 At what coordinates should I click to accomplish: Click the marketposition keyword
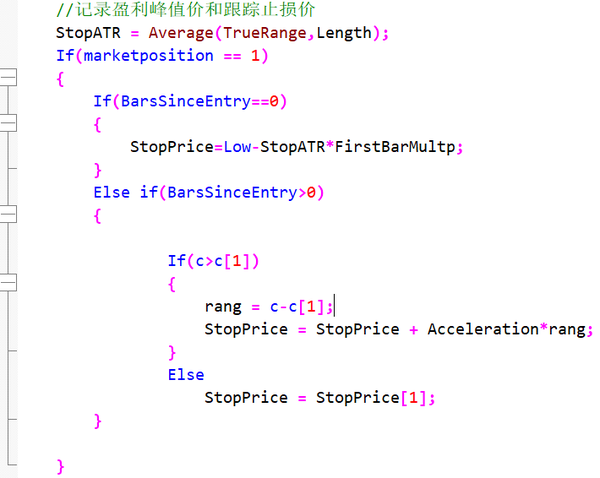(x=148, y=56)
